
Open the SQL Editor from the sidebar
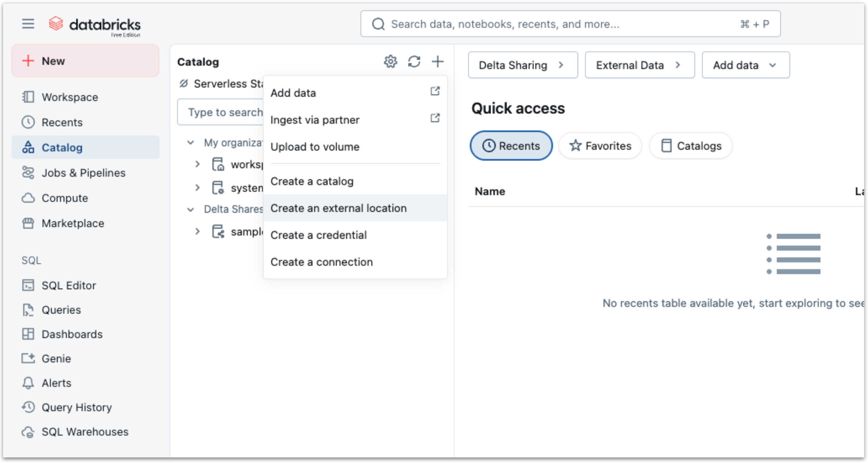coord(69,285)
